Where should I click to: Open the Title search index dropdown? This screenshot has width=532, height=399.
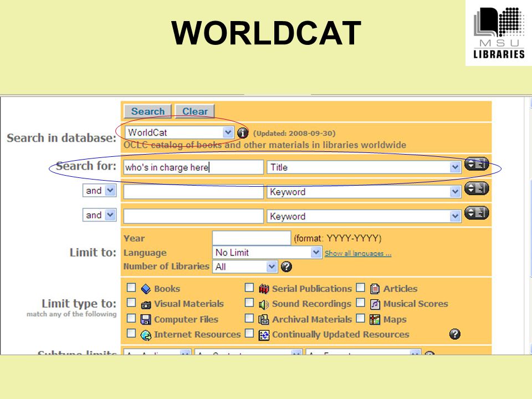pyautogui.click(x=364, y=167)
